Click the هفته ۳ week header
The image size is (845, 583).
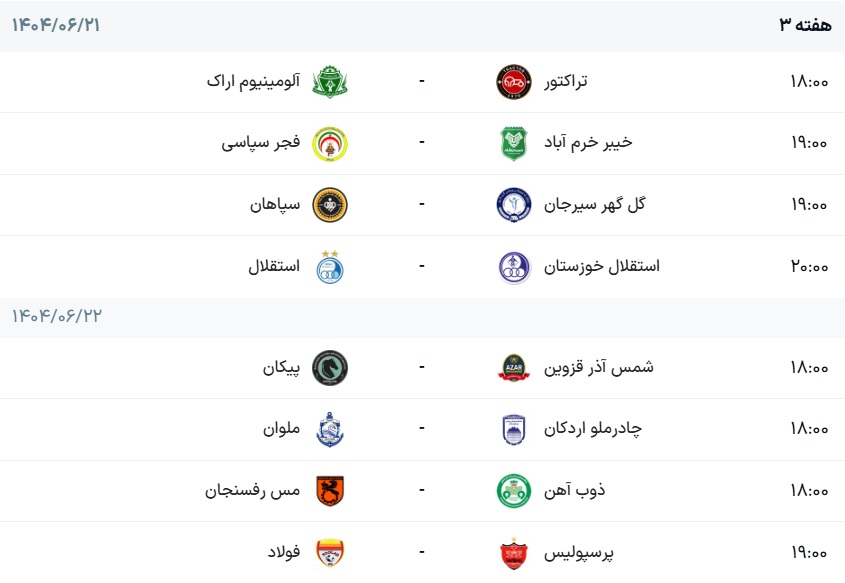805,25
